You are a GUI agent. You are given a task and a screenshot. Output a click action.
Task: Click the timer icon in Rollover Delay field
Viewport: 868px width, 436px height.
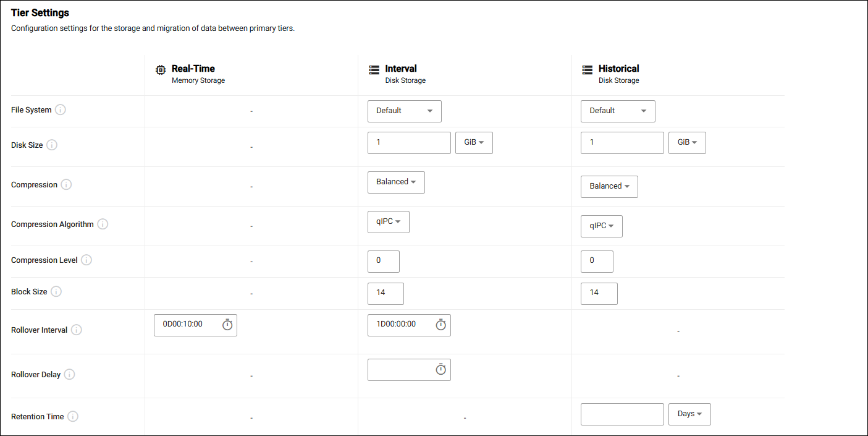click(441, 369)
